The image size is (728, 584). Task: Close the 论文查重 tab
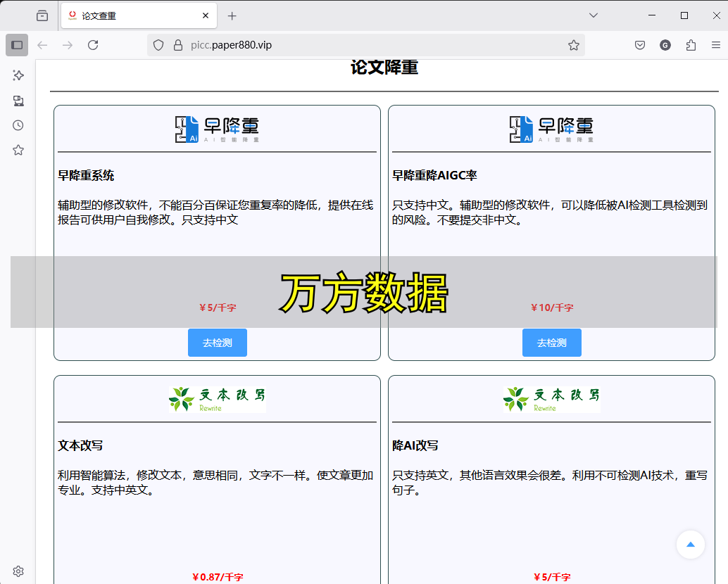coord(206,15)
